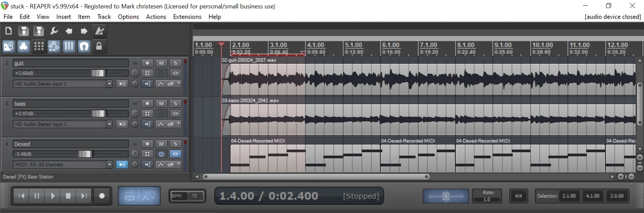The image size is (644, 213).
Task: Mute the guit track
Action: pyautogui.click(x=161, y=63)
